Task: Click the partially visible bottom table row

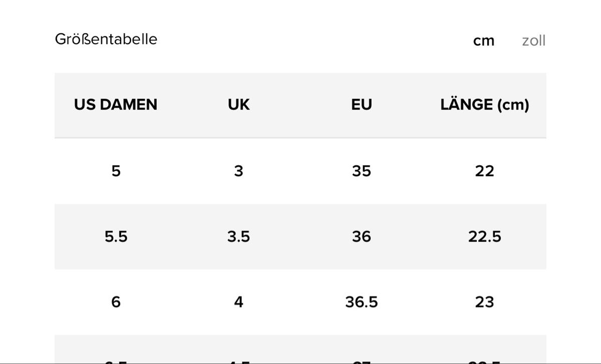Action: click(300, 349)
